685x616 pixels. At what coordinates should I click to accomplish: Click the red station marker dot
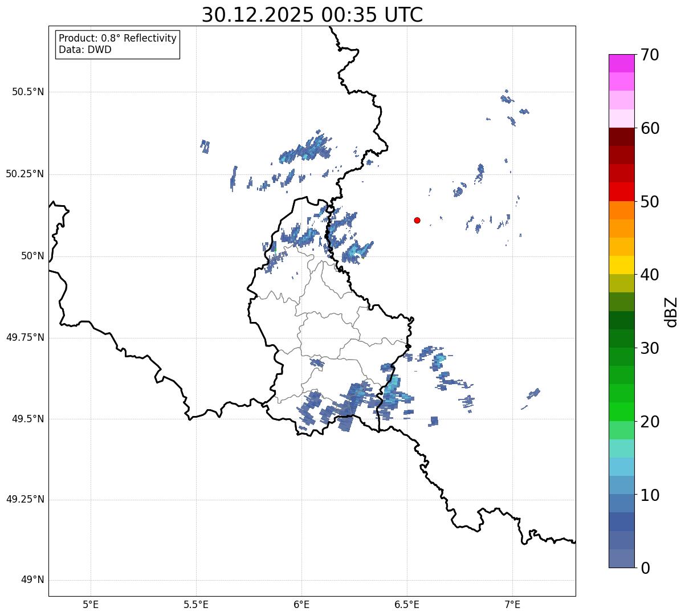click(417, 220)
